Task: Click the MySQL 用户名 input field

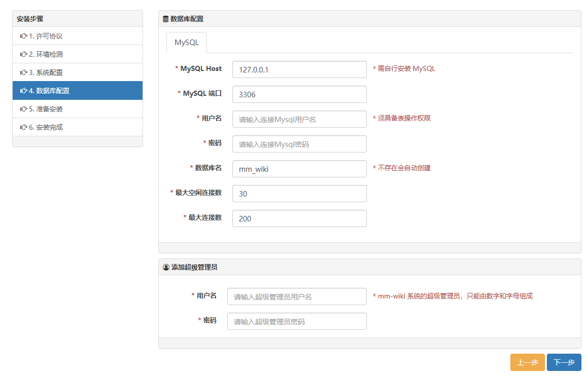Action: pos(299,119)
